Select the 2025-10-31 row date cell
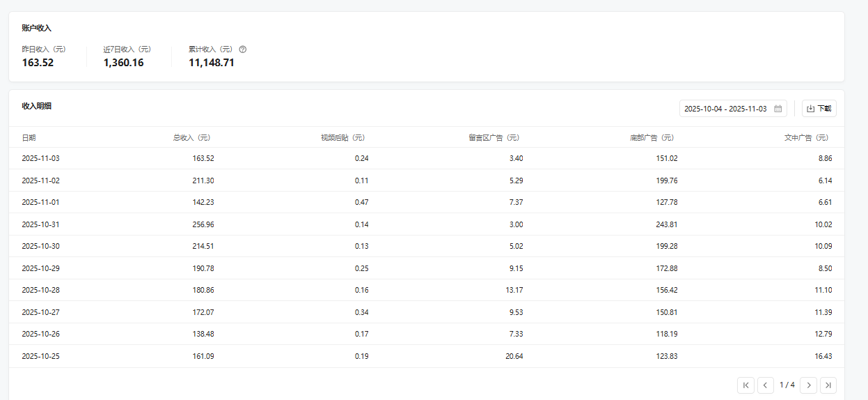This screenshot has width=868, height=400. (x=40, y=224)
